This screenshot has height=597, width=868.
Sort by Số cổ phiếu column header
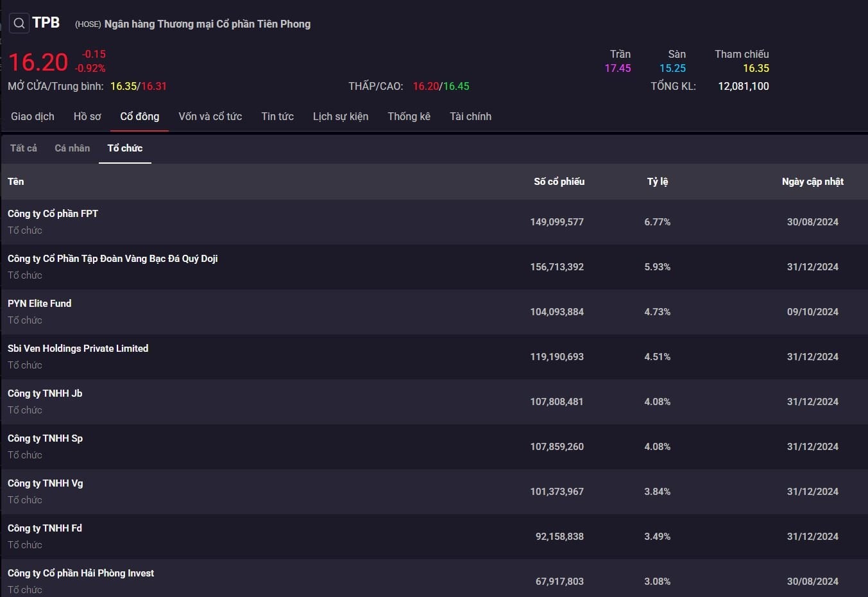point(559,182)
